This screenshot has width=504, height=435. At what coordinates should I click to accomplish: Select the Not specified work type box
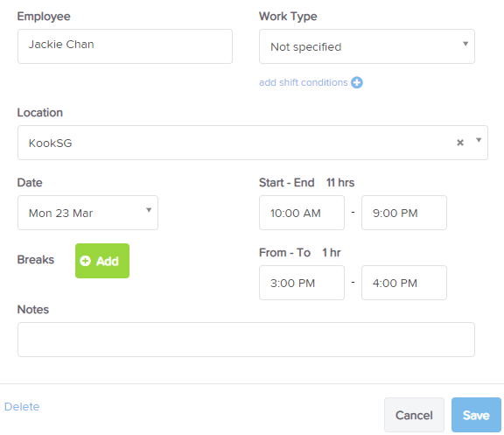click(367, 46)
